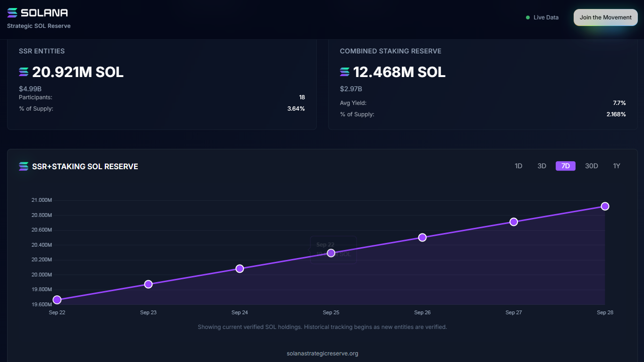Click the Sep 27 data point on chart
Image resolution: width=644 pixels, height=362 pixels.
point(514,222)
